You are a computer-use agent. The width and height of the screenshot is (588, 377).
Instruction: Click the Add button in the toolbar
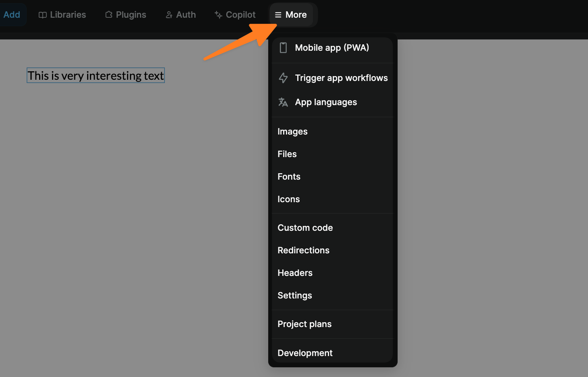12,14
